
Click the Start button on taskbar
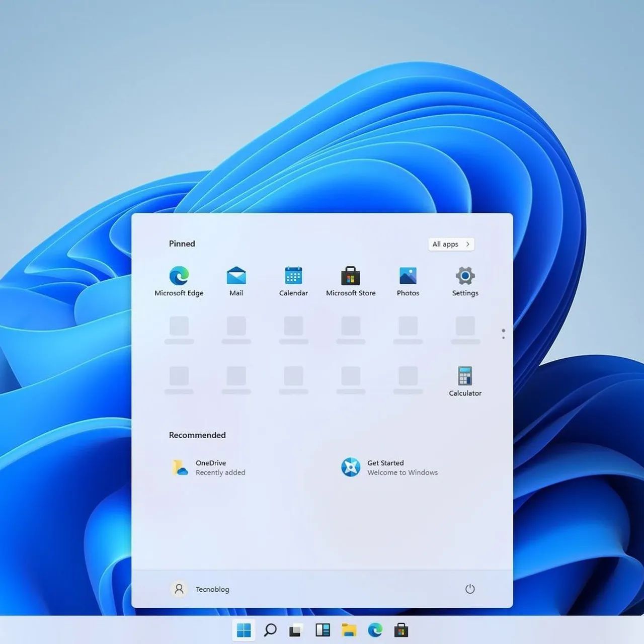click(x=244, y=630)
